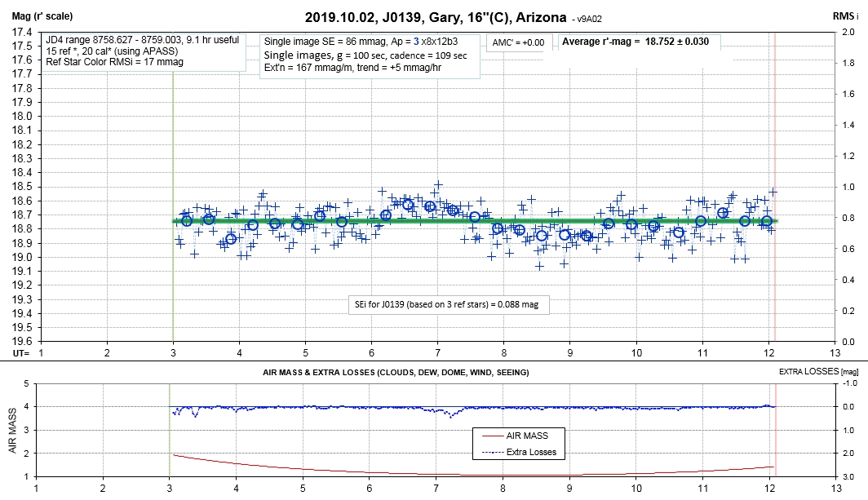Select "Ref Star Color RMSi = 17 mmag" text
The height and width of the screenshot is (500, 868).
click(x=114, y=62)
